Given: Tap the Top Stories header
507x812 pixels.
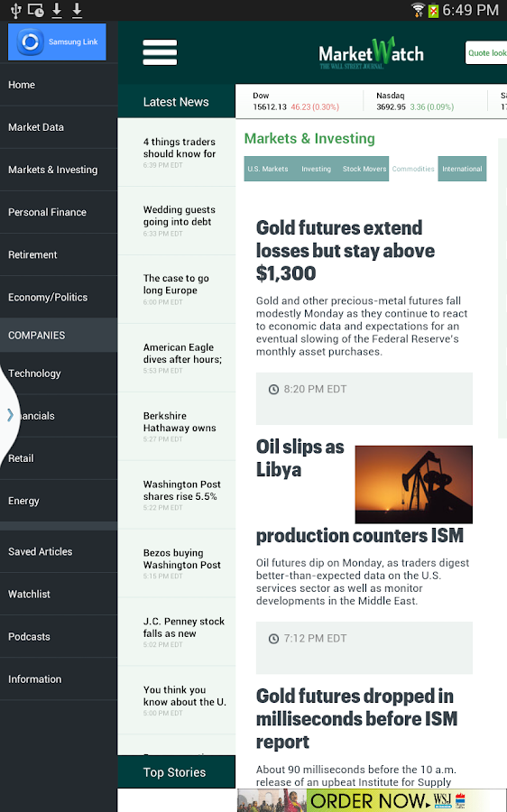Looking at the screenshot, I should point(177,772).
